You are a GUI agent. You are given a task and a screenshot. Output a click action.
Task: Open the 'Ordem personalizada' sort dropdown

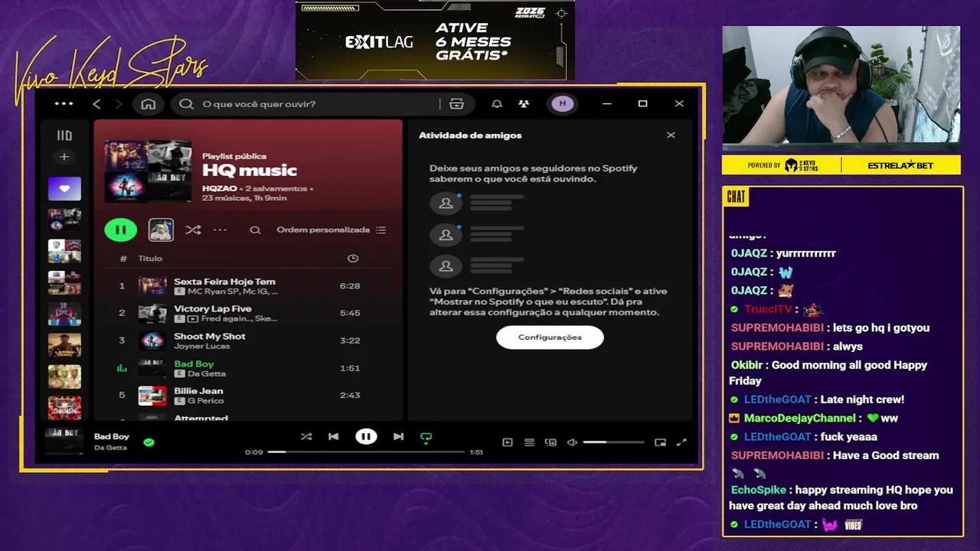(332, 230)
